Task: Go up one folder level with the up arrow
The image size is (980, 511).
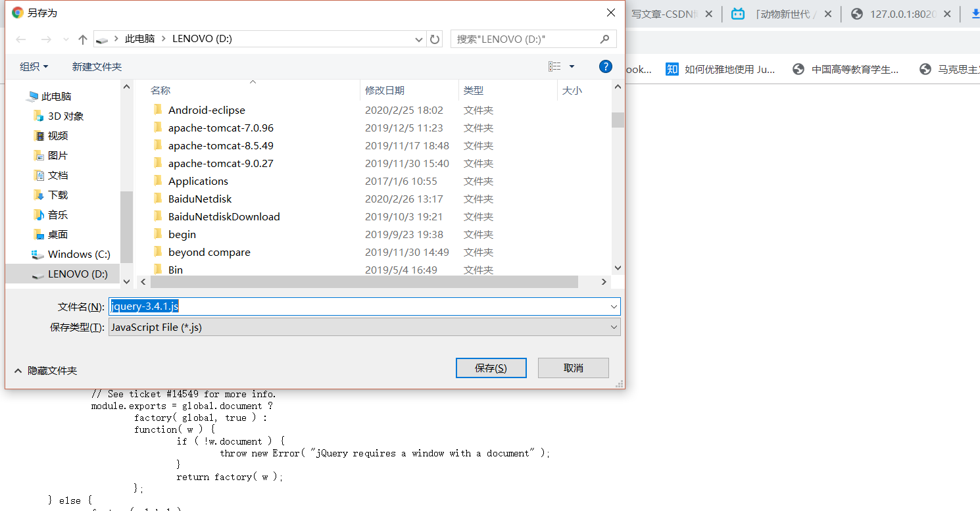Action: click(82, 39)
